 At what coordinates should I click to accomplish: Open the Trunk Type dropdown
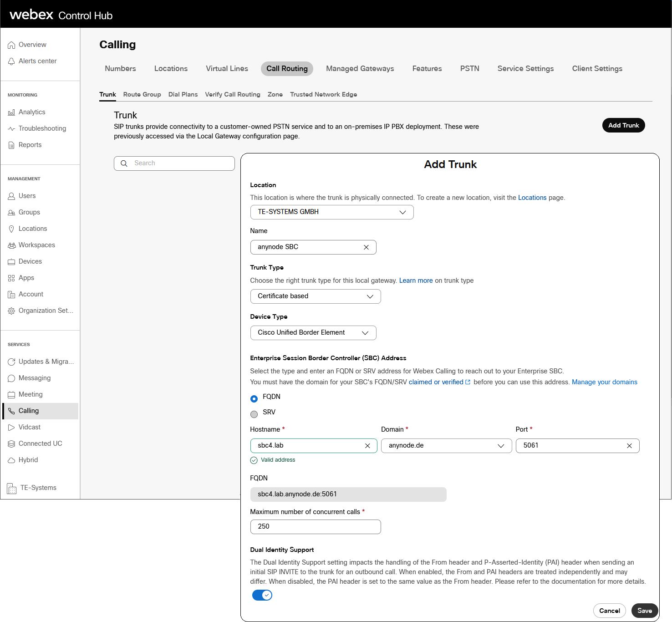click(x=316, y=296)
